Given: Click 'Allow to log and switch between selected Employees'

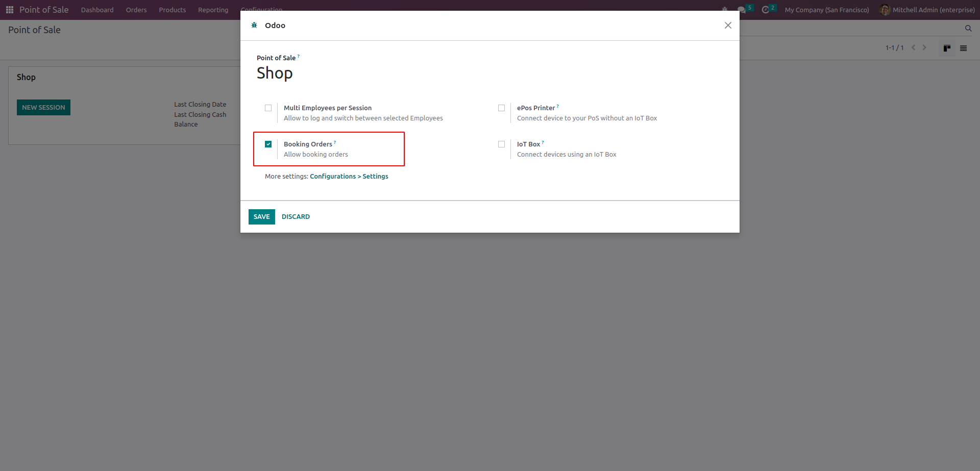Looking at the screenshot, I should tap(363, 118).
